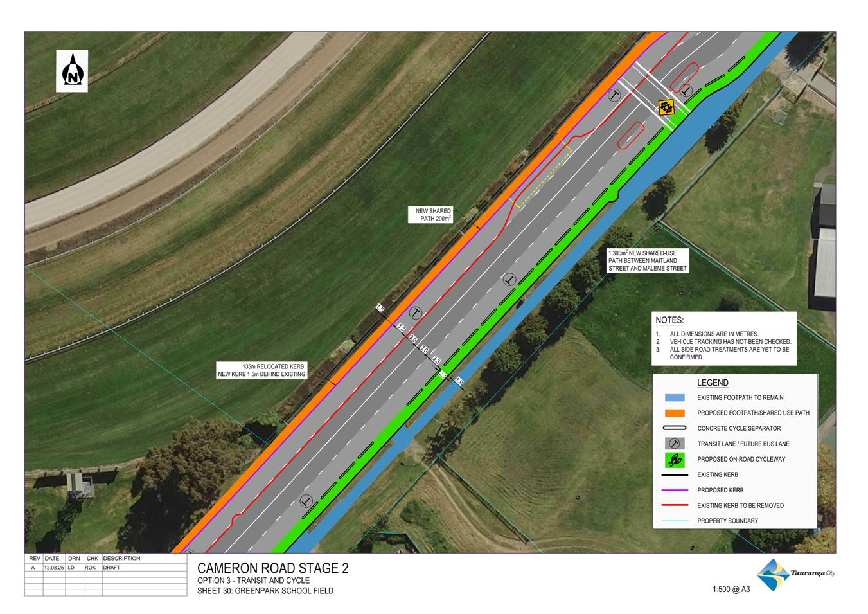This screenshot has width=868, height=614.
Task: Click the Cameron Road Stage 2 title
Action: coord(272,568)
